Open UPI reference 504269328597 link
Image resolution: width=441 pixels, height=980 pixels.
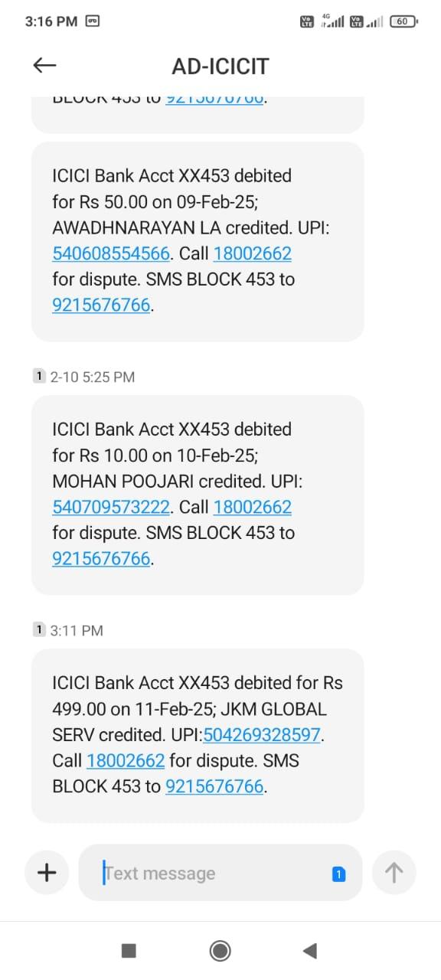pos(261,735)
